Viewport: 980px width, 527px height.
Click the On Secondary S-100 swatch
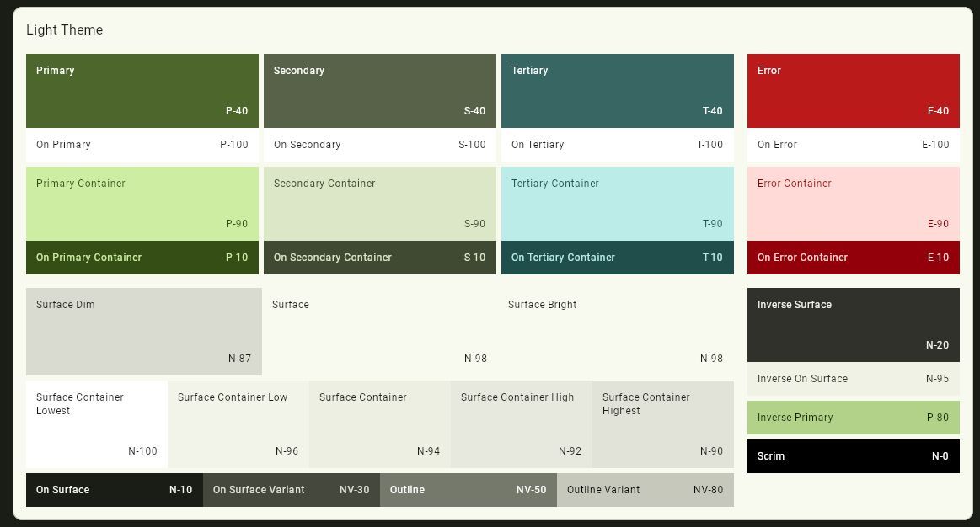point(379,145)
